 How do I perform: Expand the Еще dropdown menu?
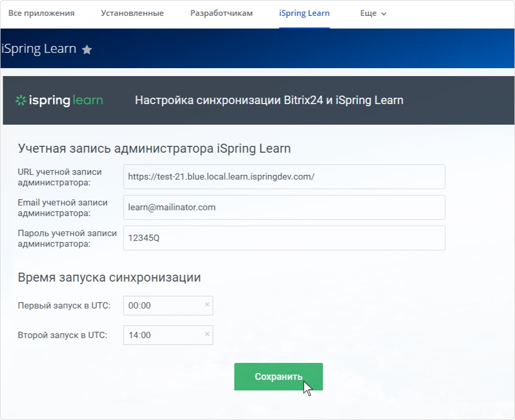[x=373, y=13]
